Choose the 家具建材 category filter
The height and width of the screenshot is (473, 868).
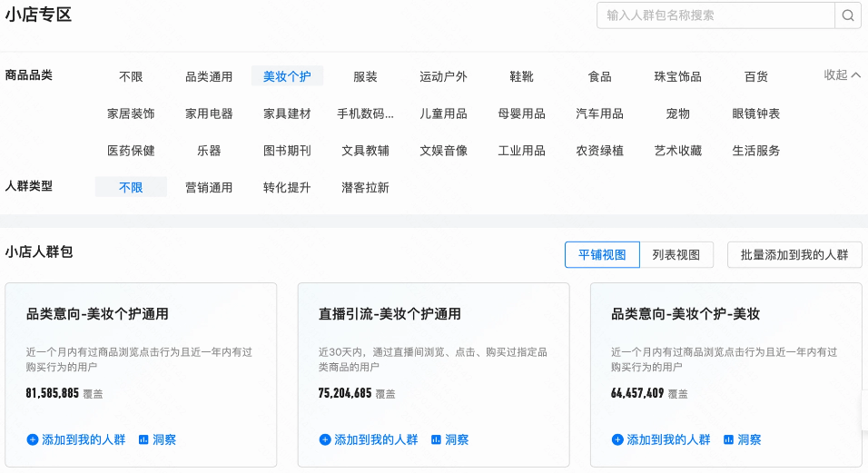[287, 113]
